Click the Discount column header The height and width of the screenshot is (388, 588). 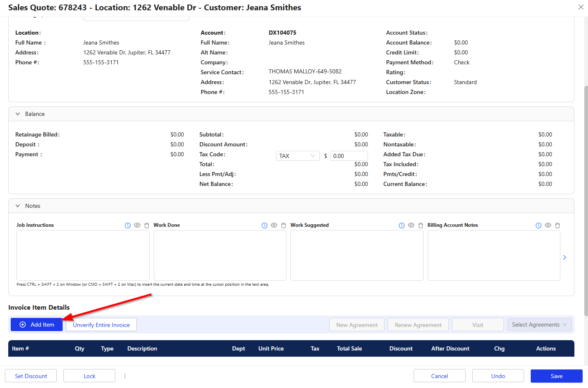tap(401, 348)
